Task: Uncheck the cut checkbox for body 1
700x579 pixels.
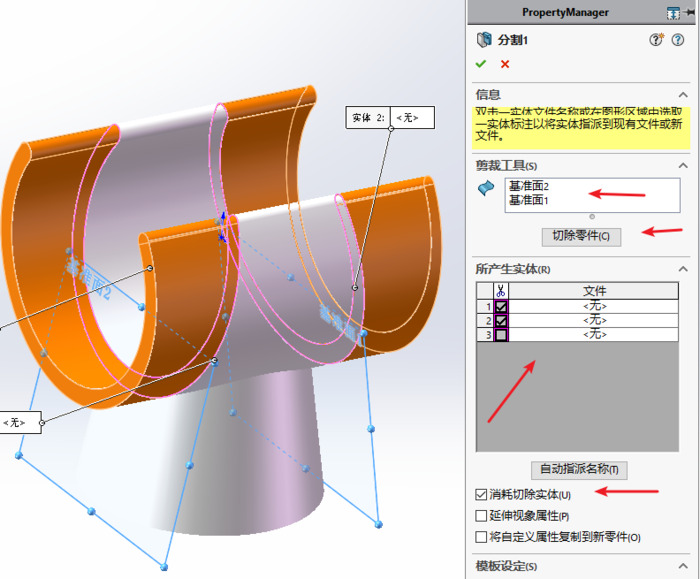Action: pyautogui.click(x=501, y=306)
